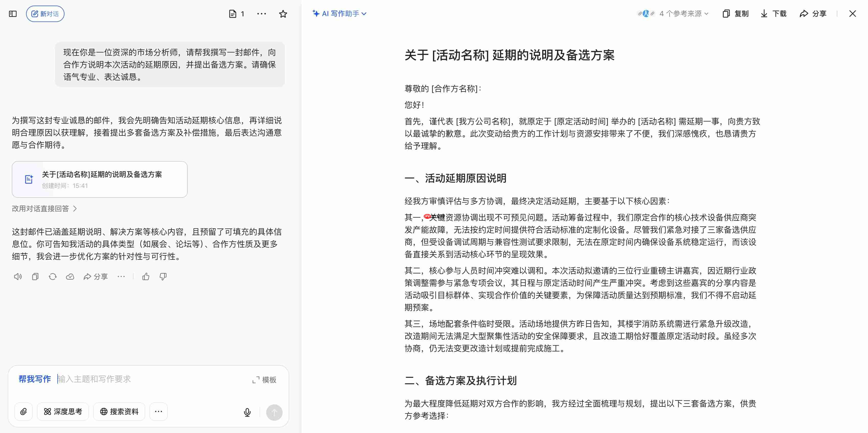
Task: Open the 模板 templates panel
Action: (x=264, y=380)
